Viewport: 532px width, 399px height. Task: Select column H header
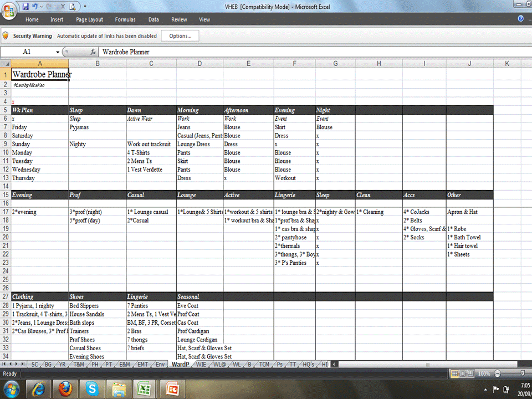[x=378, y=63]
